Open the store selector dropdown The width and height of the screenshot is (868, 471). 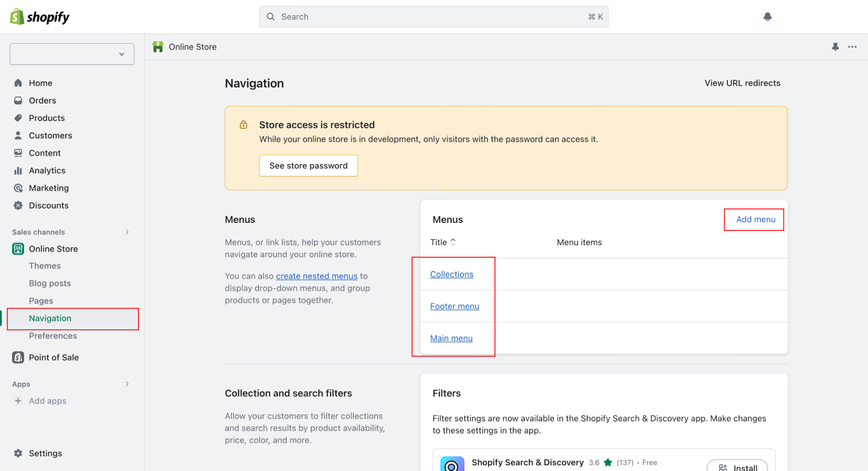click(72, 54)
